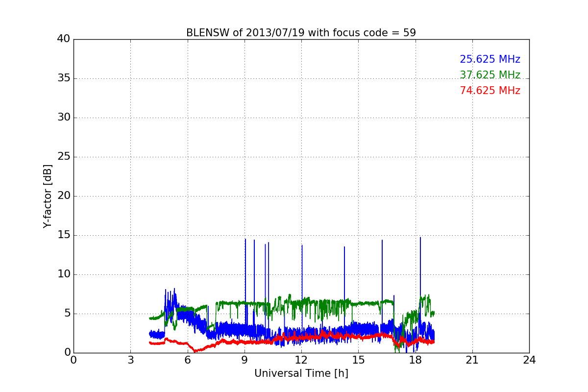Click the x-axis tick label 12
The height and width of the screenshot is (392, 588).
[x=301, y=360]
